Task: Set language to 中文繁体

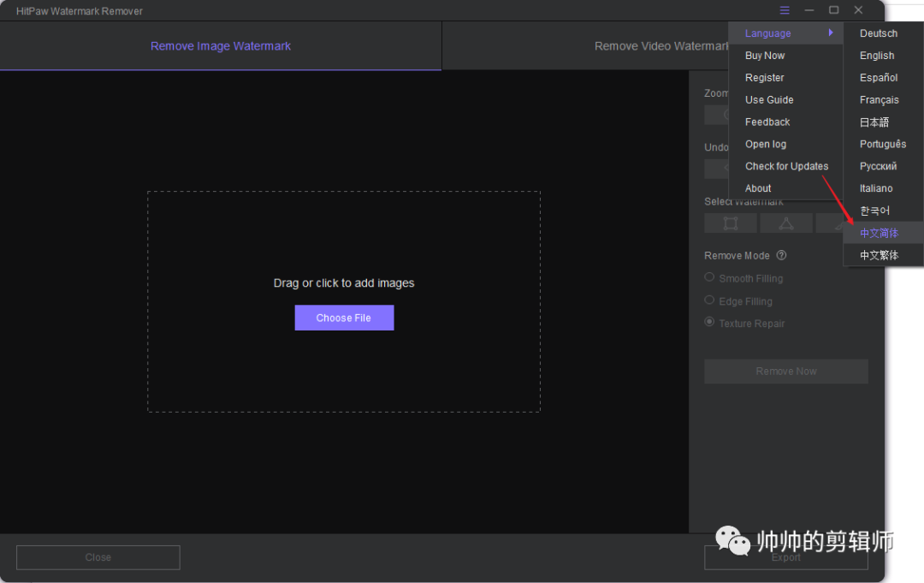Action: coord(884,255)
